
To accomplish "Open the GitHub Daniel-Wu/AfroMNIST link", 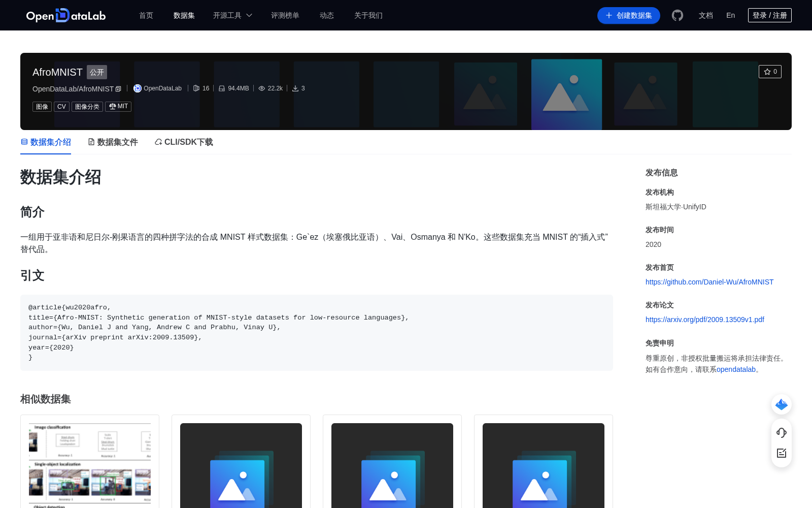I will coord(709,282).
